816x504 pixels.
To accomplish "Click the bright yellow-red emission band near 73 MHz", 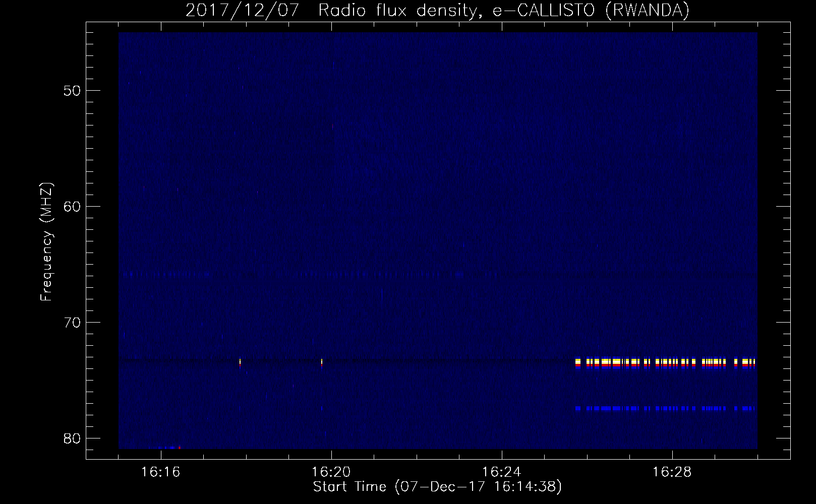I will pyautogui.click(x=665, y=363).
